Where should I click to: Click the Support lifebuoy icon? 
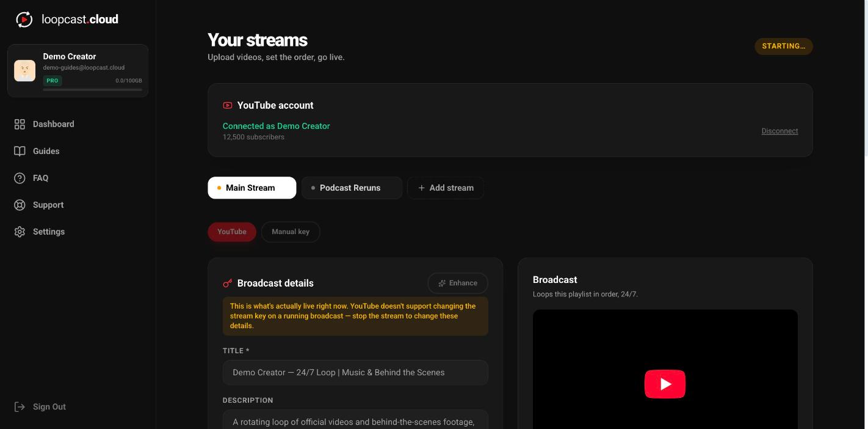(20, 205)
